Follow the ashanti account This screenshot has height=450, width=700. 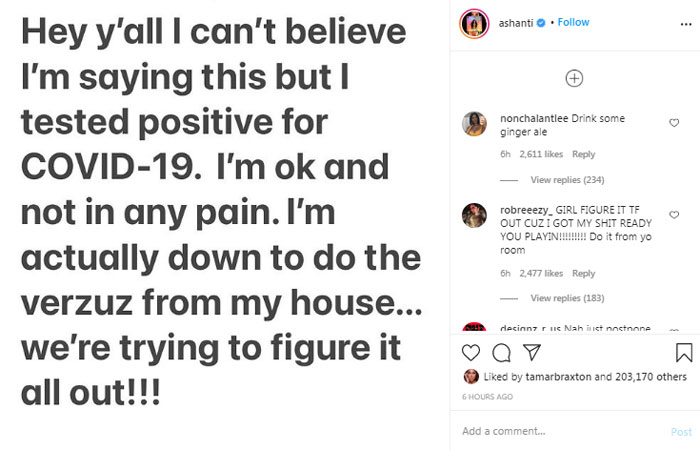573,22
